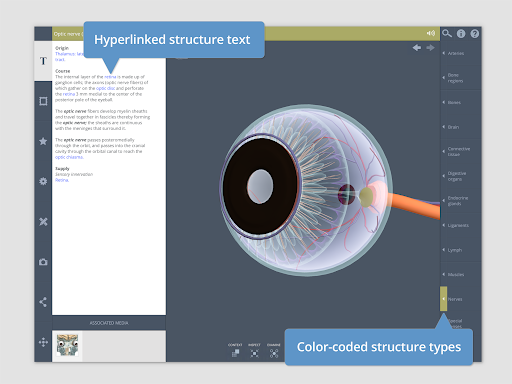512x384 pixels.
Task: Click the share icon in sidebar
Action: point(43,302)
